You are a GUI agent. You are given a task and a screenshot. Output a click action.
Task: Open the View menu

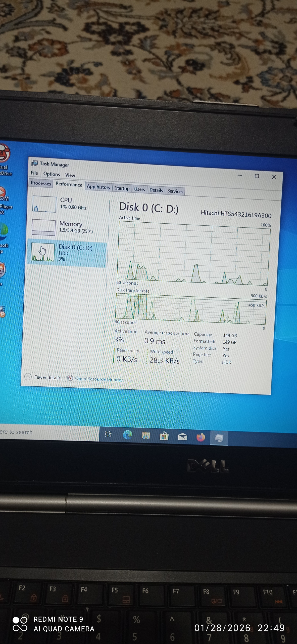(70, 175)
